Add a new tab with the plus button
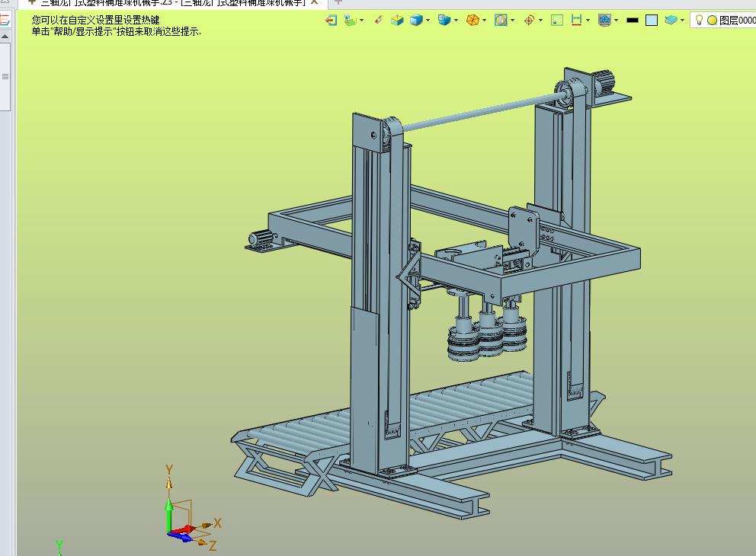Screen dimensions: 756x556 coord(338,2)
